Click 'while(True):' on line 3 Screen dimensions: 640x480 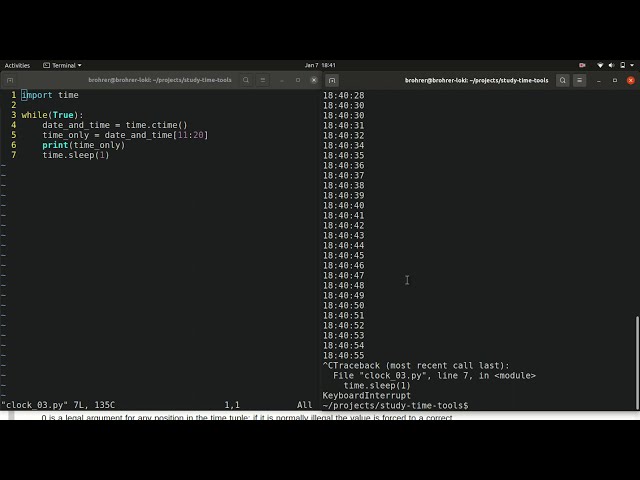pyautogui.click(x=52, y=115)
